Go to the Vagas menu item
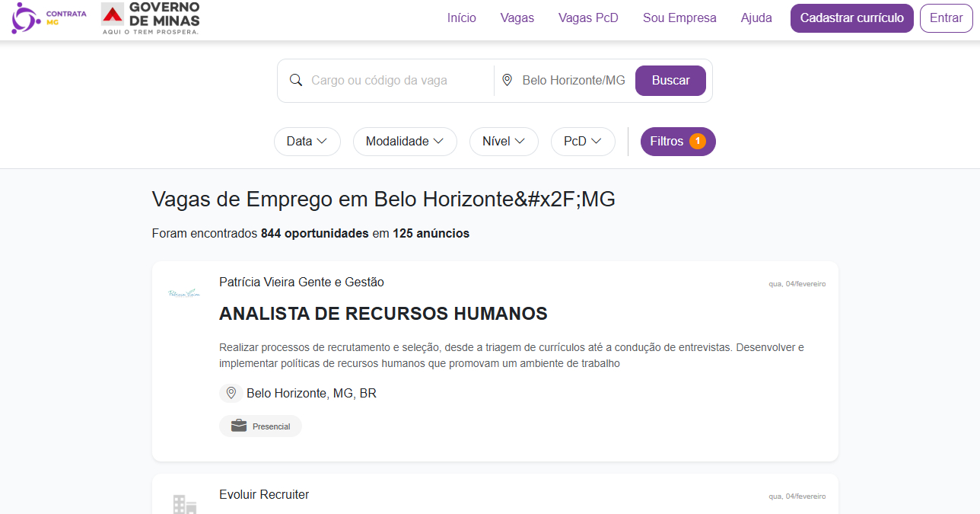The height and width of the screenshot is (514, 980). 517,18
